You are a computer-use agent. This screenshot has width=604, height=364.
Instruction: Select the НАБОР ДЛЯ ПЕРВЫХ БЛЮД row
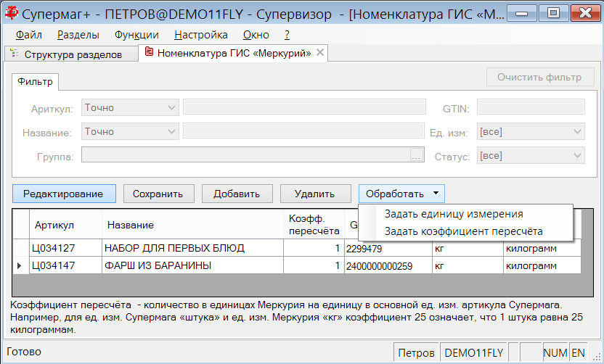[x=297, y=248]
